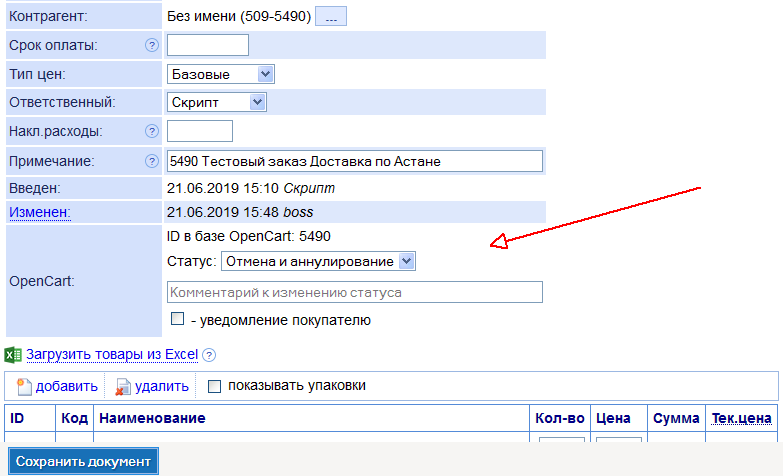Open help icon next to Накл.расходы
783x476 pixels.
pos(152,131)
